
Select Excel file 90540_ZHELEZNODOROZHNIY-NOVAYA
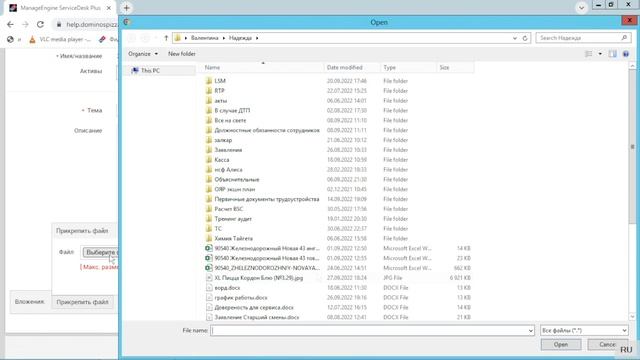[267, 268]
